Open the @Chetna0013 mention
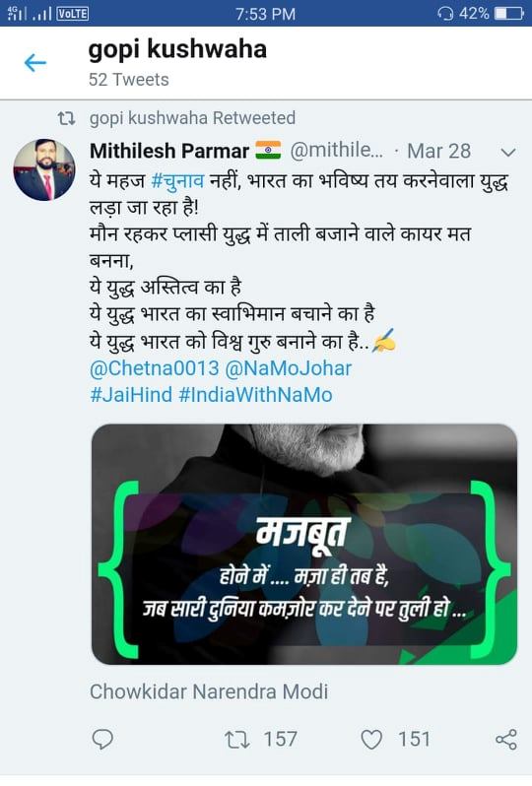The image size is (532, 786). (x=155, y=368)
